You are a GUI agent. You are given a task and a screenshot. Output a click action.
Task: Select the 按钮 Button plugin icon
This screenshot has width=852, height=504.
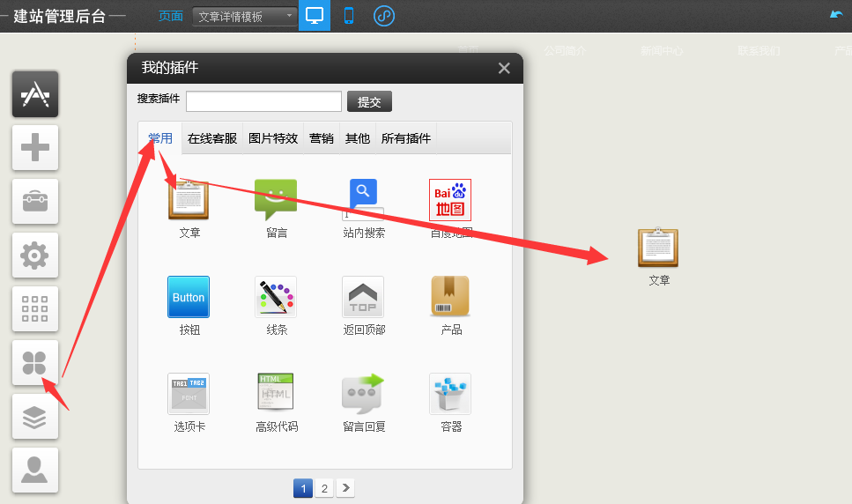coord(189,297)
